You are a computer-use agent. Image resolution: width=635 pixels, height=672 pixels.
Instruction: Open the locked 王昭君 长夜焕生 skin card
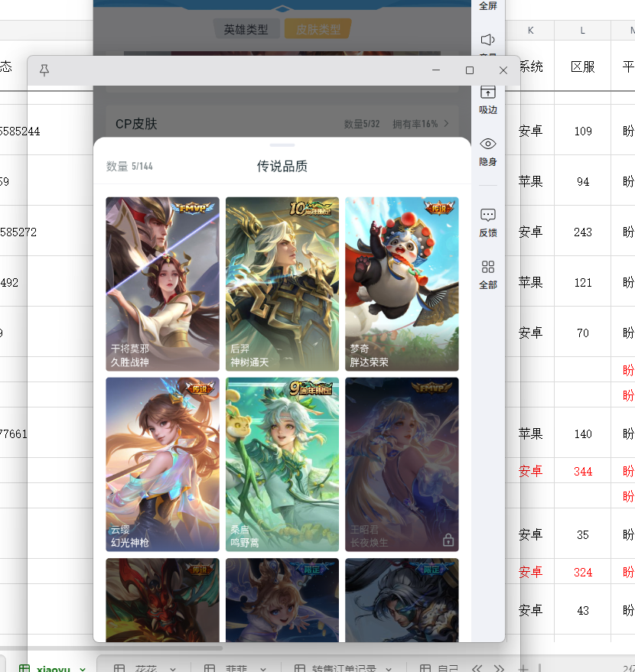click(402, 464)
